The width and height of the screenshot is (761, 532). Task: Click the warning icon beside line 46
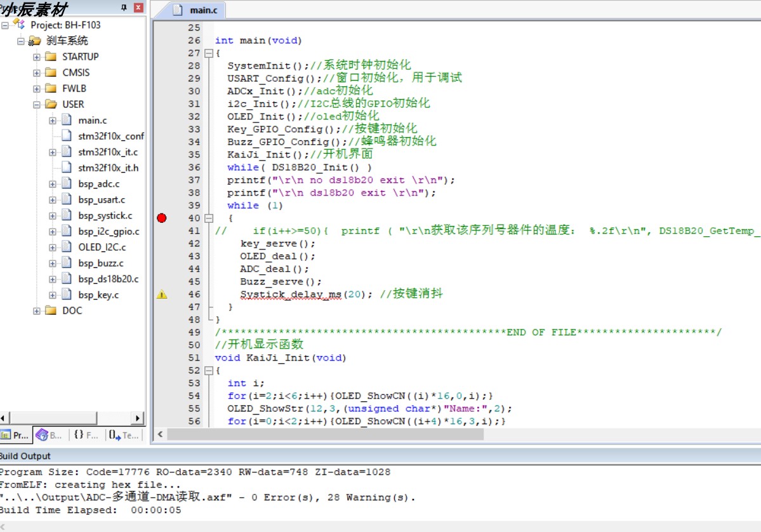coord(163,294)
